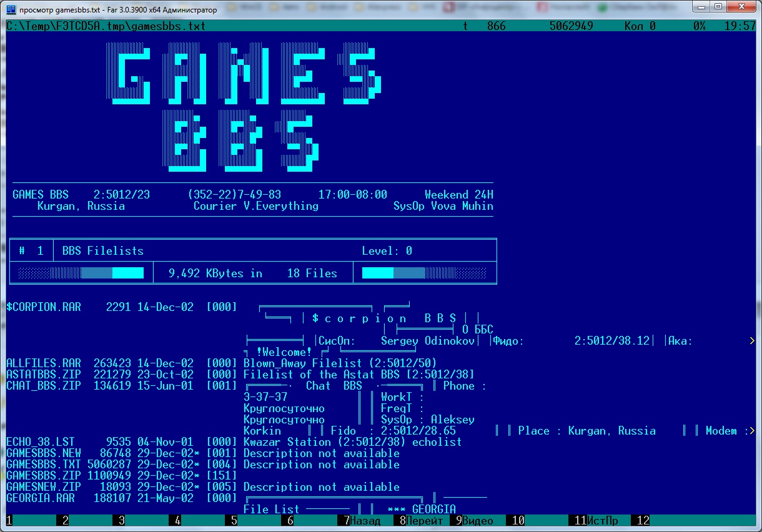This screenshot has height=532, width=762.
Task: Click 'BBS Filelists' area title
Action: (x=103, y=251)
